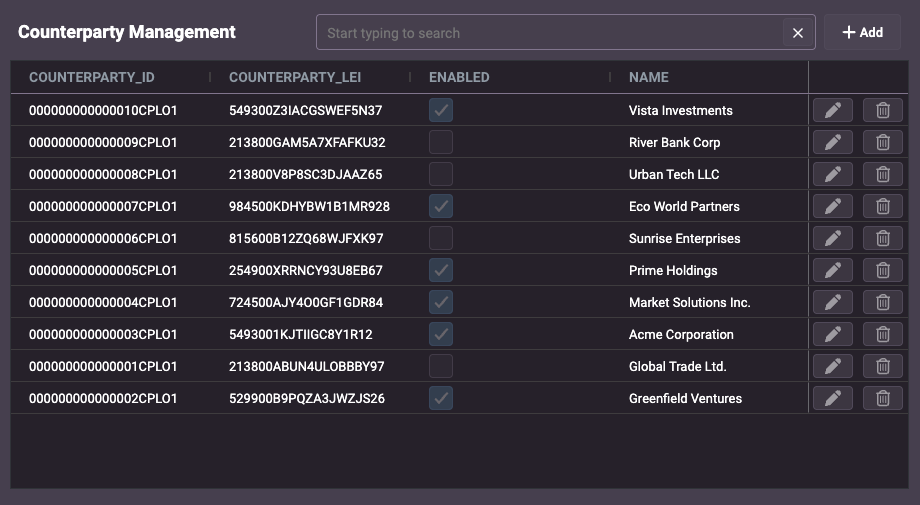The height and width of the screenshot is (505, 920).
Task: Edit the Urban Tech LLC entry
Action: [x=833, y=174]
